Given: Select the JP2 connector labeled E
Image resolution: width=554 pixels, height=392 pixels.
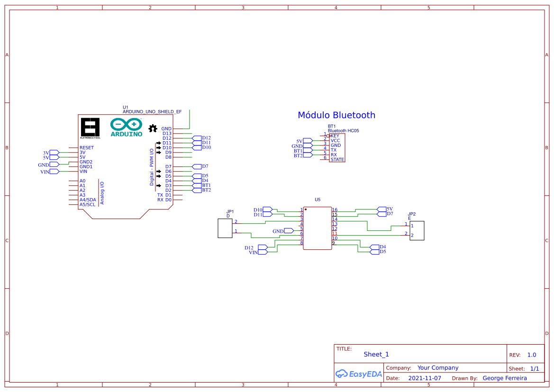Looking at the screenshot, I should pos(416,229).
